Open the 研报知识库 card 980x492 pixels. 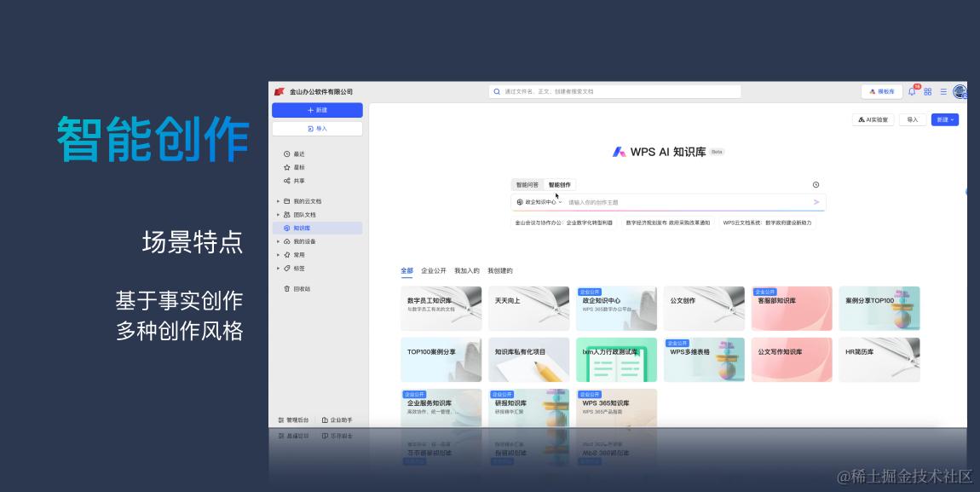click(528, 408)
